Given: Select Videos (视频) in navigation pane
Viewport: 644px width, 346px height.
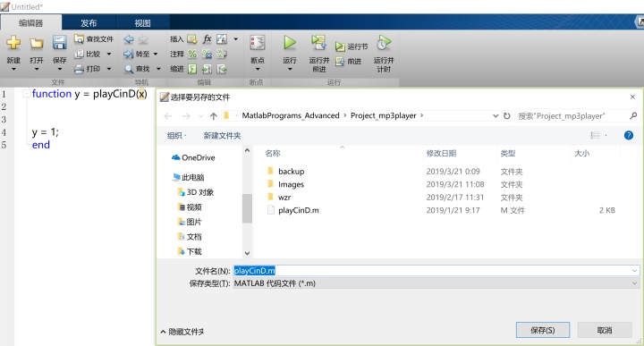Looking at the screenshot, I should click(x=190, y=207).
